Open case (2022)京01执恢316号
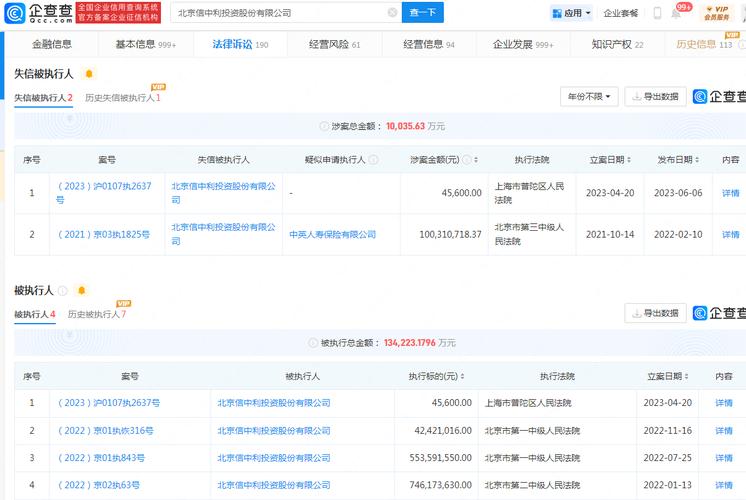This screenshot has width=746, height=500. coord(105,431)
